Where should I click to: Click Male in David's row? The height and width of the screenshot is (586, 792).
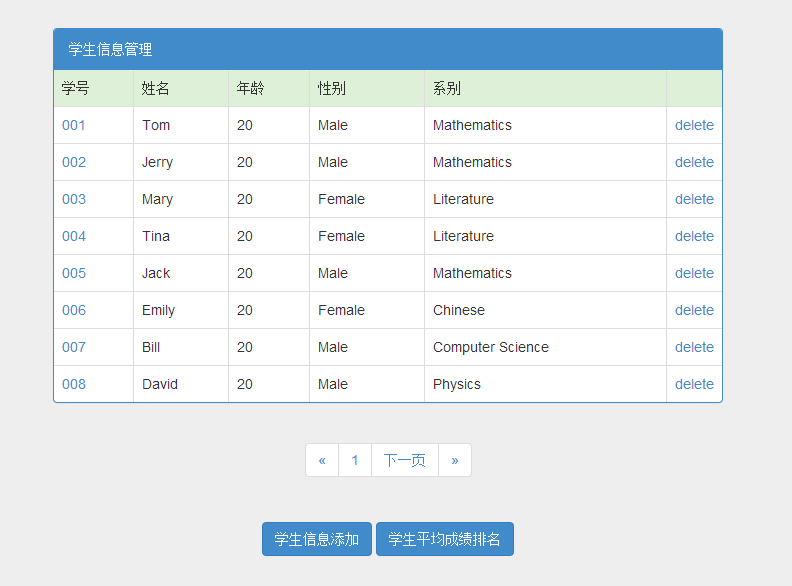coord(332,384)
